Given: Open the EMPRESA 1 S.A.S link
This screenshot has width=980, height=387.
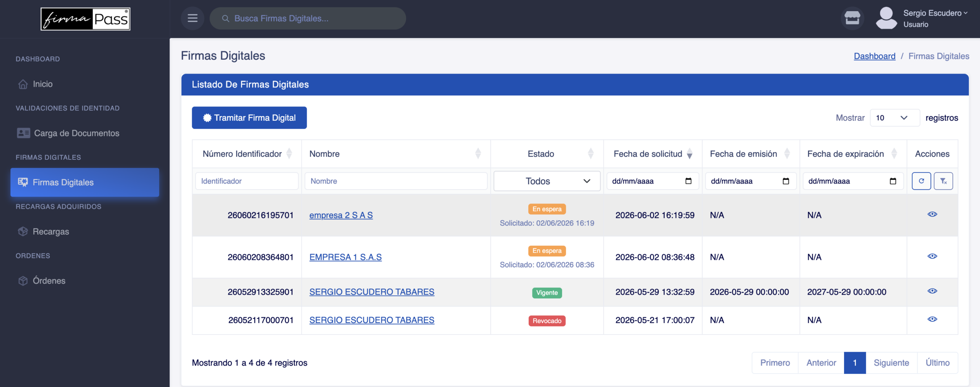Looking at the screenshot, I should click(x=346, y=257).
